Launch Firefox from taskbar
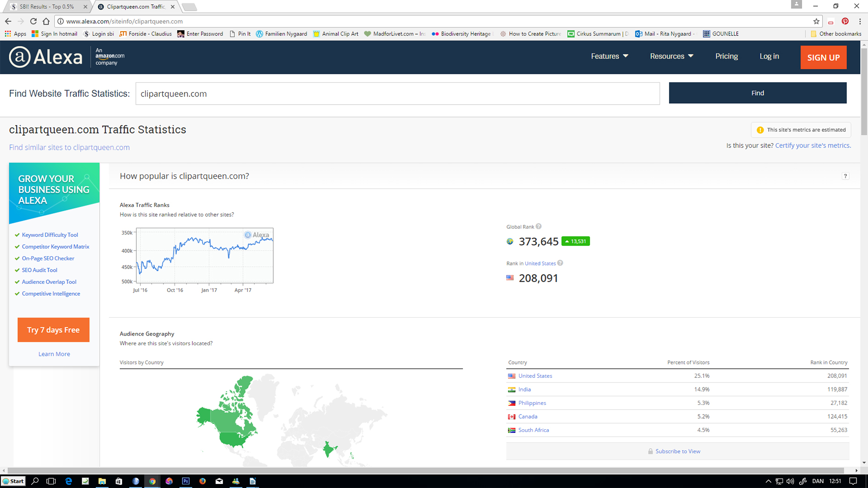Image resolution: width=868 pixels, height=488 pixels. click(203, 481)
